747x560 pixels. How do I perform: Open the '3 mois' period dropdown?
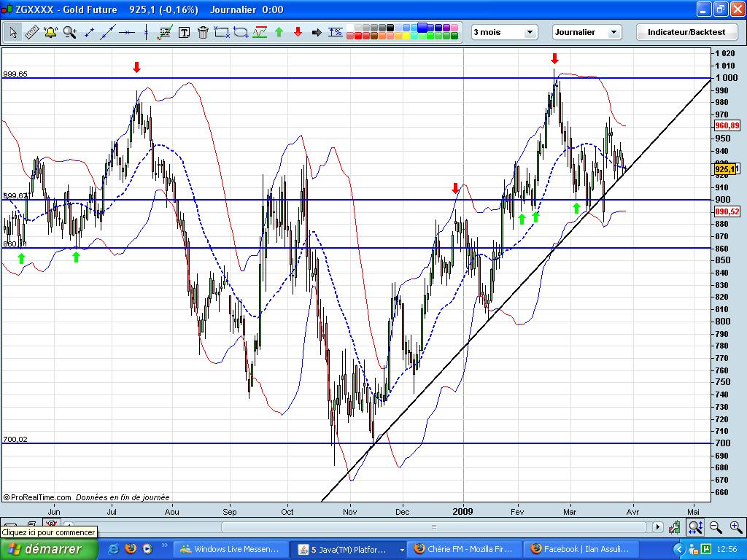(504, 32)
